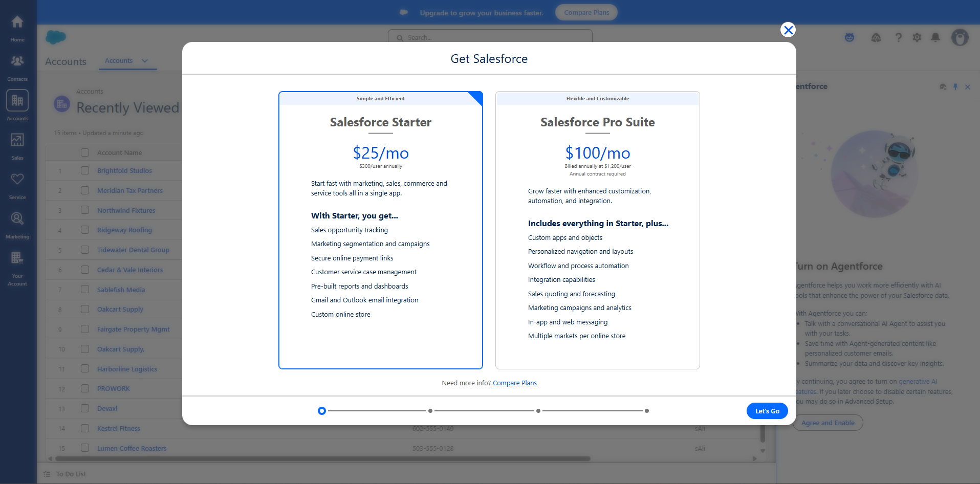Click the Account Name column header

pos(120,152)
